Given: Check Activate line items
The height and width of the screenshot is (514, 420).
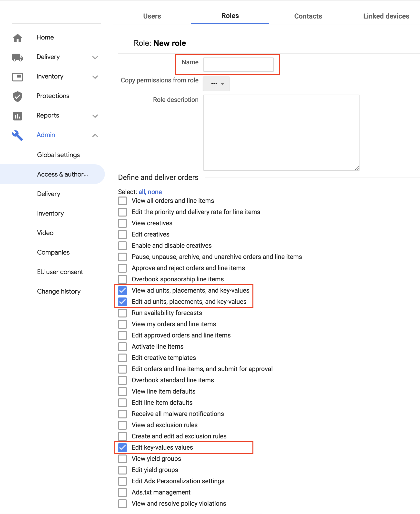Looking at the screenshot, I should coord(122,347).
